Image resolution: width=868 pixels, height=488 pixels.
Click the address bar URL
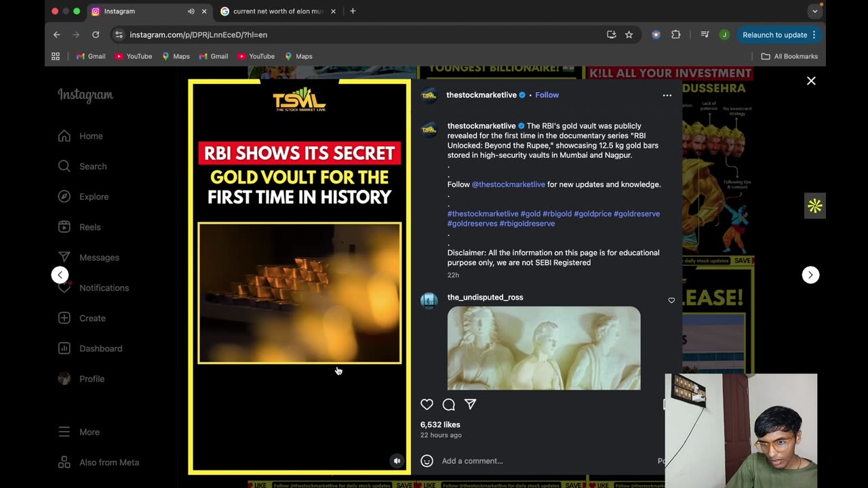[x=198, y=35]
